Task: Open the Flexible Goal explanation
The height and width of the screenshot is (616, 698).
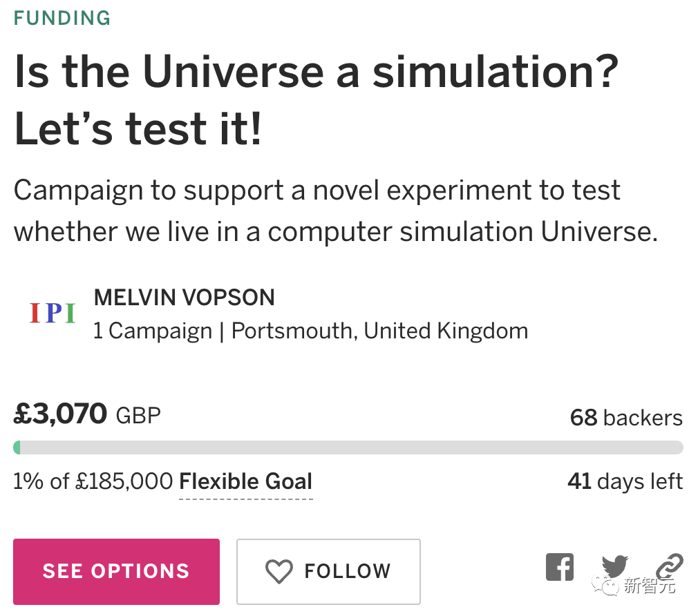Action: [x=245, y=481]
